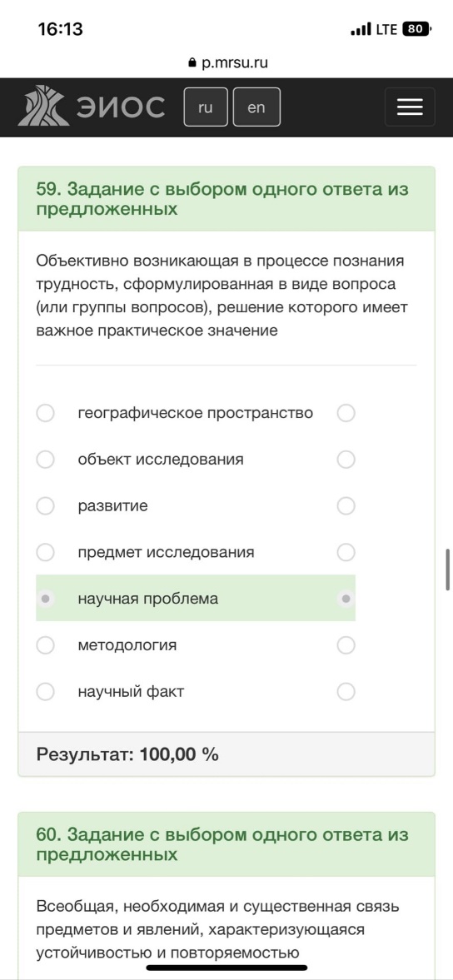Image resolution: width=453 pixels, height=980 pixels.
Task: Choose left radio for развитие
Action: [45, 505]
